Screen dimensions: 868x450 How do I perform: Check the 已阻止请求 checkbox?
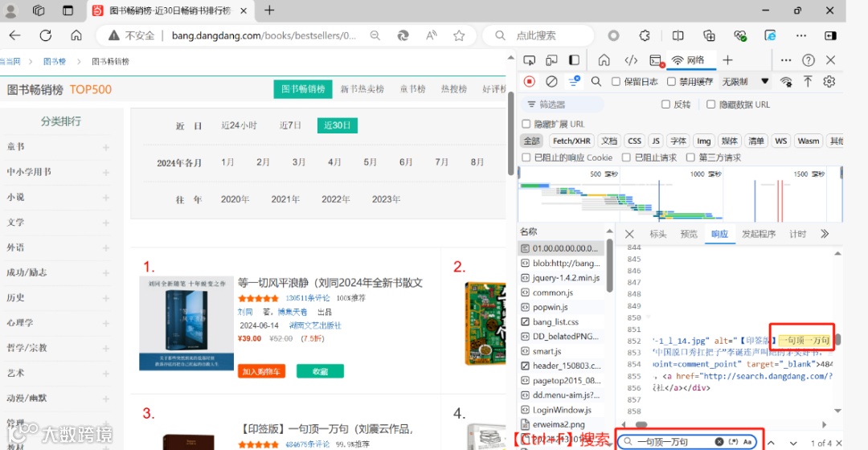coord(626,157)
